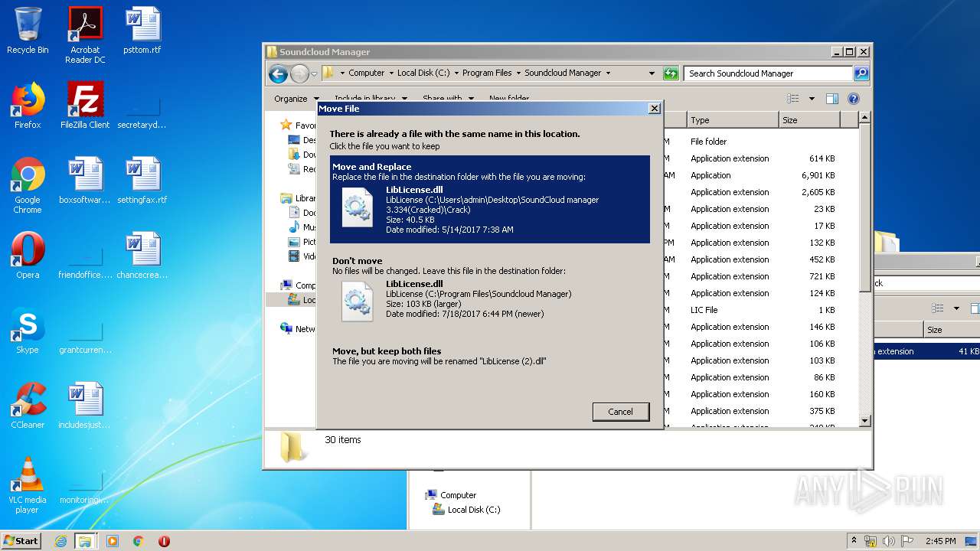The width and height of the screenshot is (980, 551).
Task: Choose Move and Replace option
Action: [x=490, y=200]
